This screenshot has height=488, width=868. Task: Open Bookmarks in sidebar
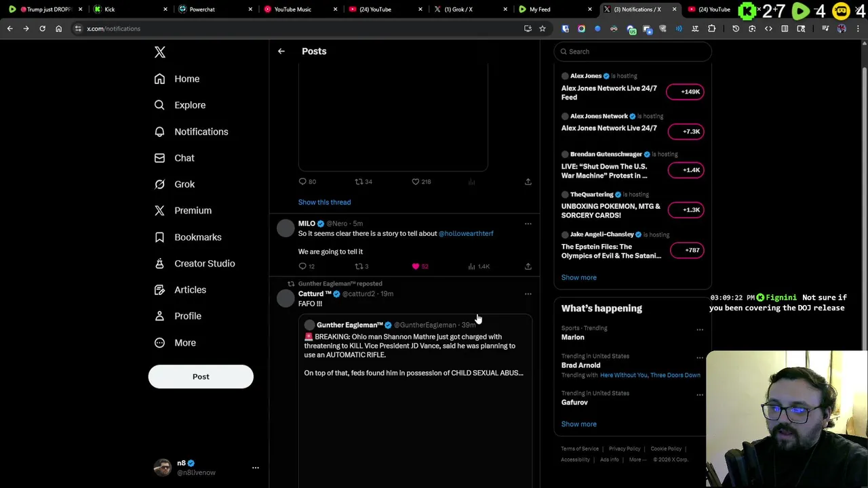pyautogui.click(x=188, y=237)
